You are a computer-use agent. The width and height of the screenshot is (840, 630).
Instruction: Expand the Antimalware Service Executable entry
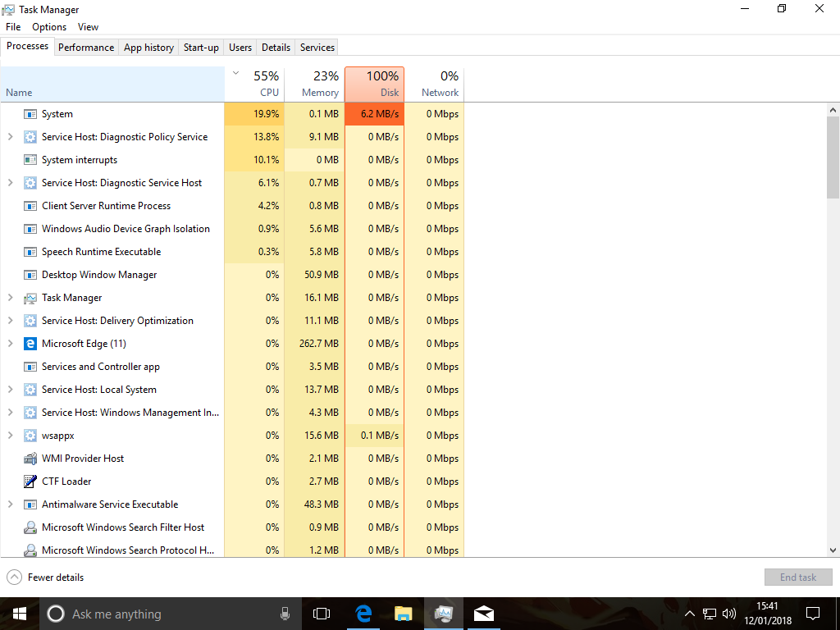(x=11, y=504)
